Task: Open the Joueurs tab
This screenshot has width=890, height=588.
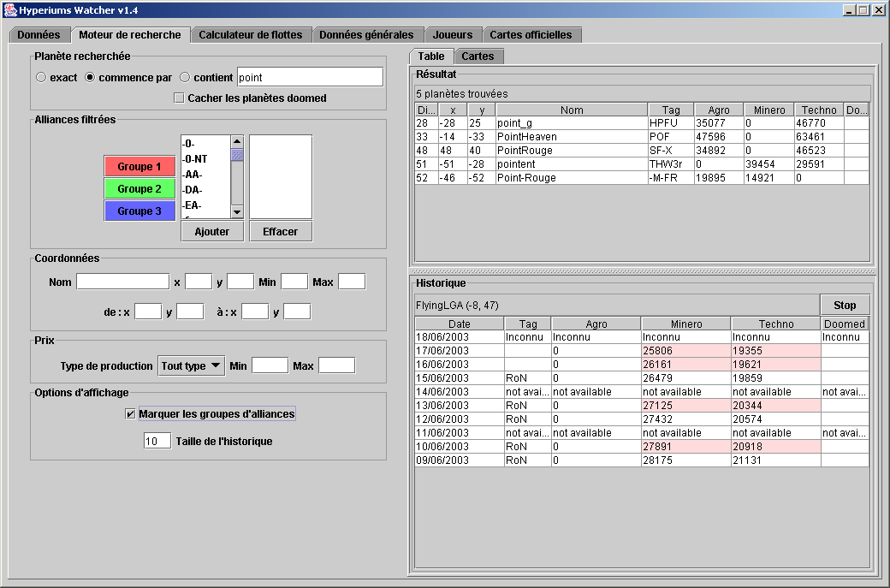Action: point(453,34)
